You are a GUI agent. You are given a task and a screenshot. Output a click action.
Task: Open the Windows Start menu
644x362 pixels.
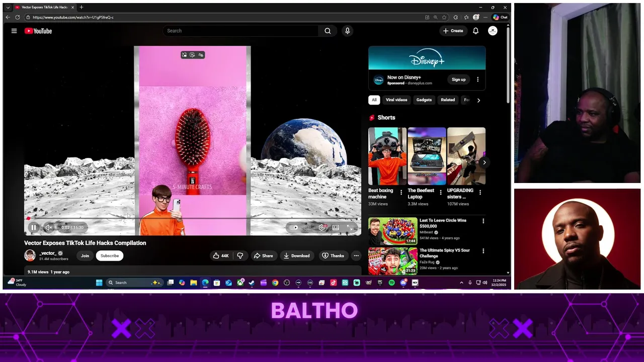click(99, 283)
